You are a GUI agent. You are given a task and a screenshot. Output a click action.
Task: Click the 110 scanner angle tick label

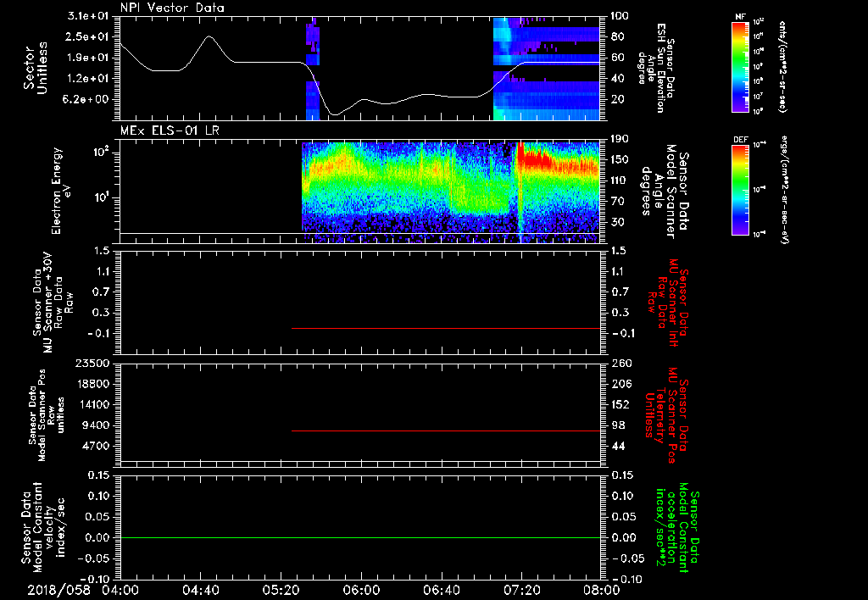coord(620,181)
